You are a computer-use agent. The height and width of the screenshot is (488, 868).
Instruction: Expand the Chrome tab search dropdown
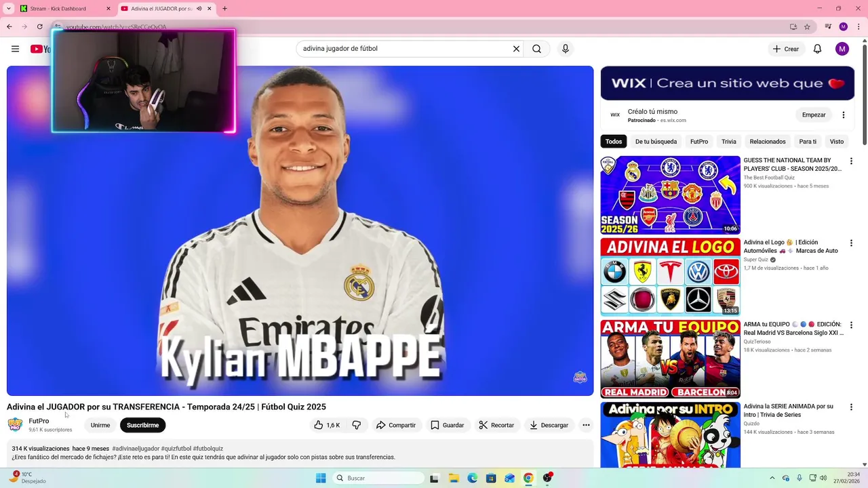(9, 9)
